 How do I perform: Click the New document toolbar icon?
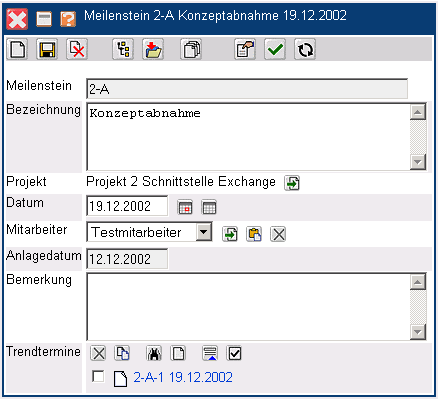pyautogui.click(x=17, y=49)
